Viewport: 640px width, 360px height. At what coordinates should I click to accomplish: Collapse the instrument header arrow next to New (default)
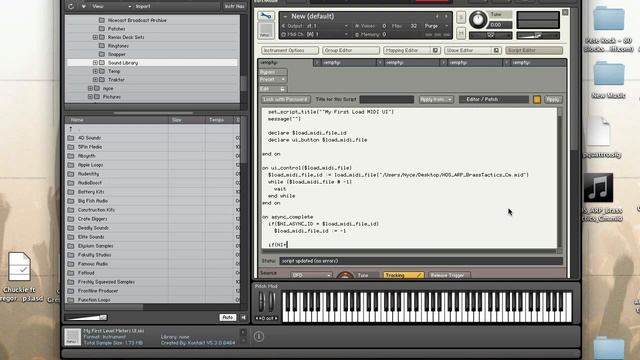click(285, 16)
